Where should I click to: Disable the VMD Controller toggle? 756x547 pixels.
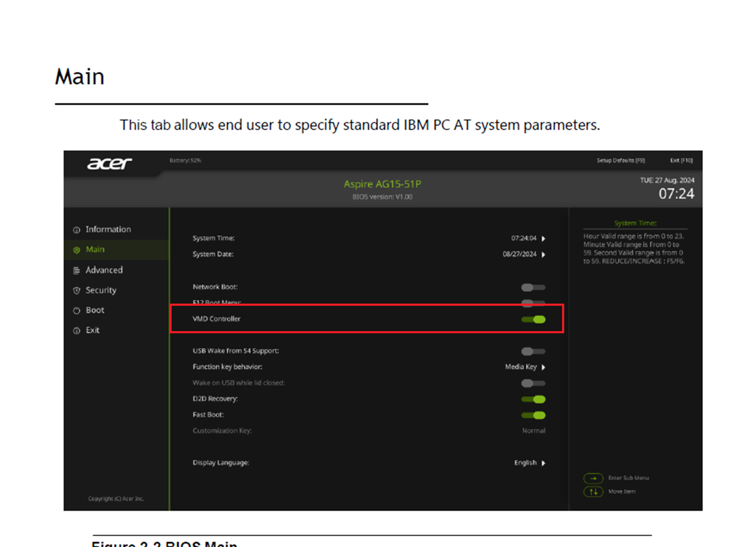(x=533, y=319)
